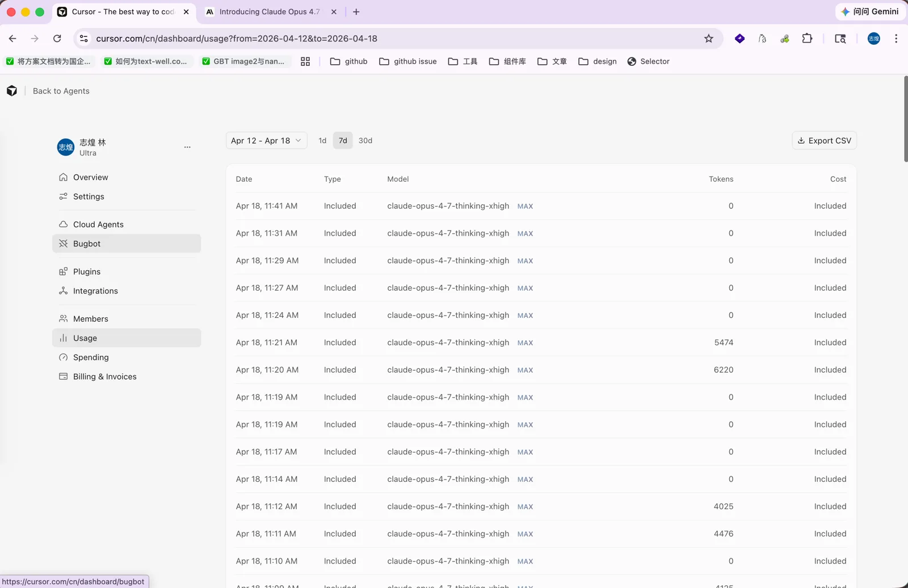Click the Type column header
908x588 pixels.
(x=333, y=179)
